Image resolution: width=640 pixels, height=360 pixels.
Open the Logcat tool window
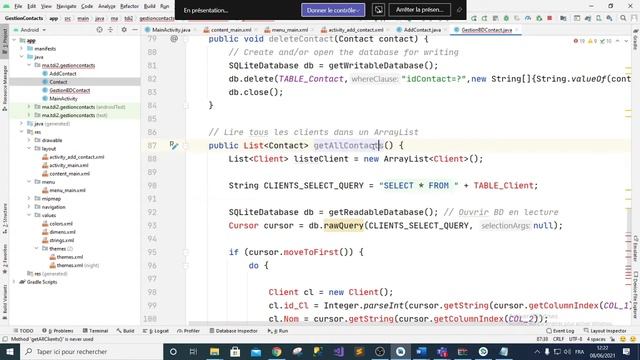[156, 331]
